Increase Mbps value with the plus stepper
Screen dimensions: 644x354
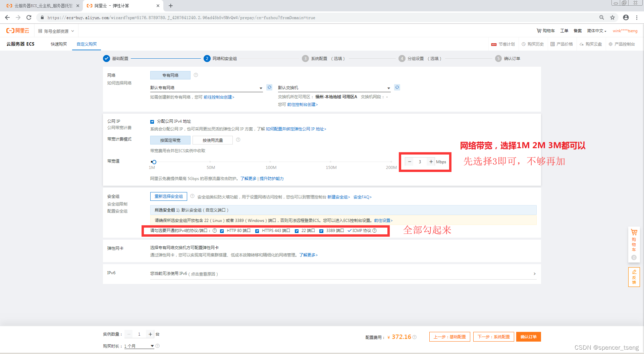(x=431, y=161)
